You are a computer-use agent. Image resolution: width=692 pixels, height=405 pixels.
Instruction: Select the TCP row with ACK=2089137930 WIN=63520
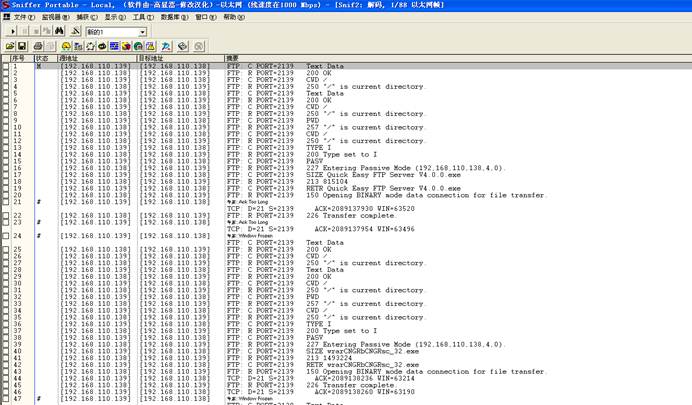coord(346,208)
